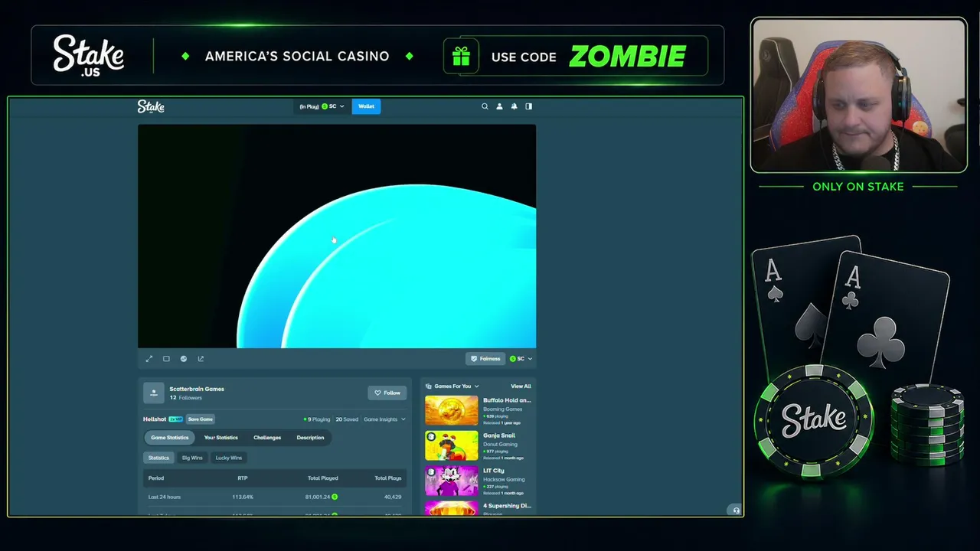
Task: Click the '20 Saved' count
Action: tap(347, 419)
